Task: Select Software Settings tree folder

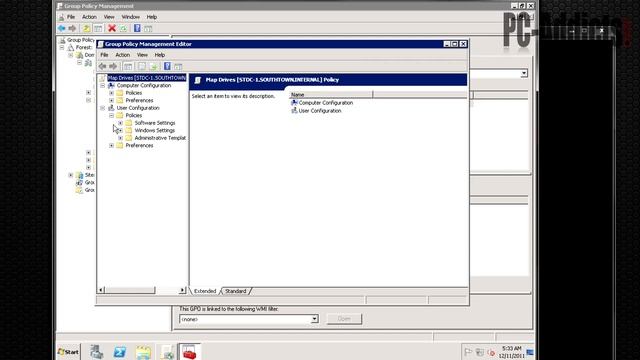Action: [155, 123]
